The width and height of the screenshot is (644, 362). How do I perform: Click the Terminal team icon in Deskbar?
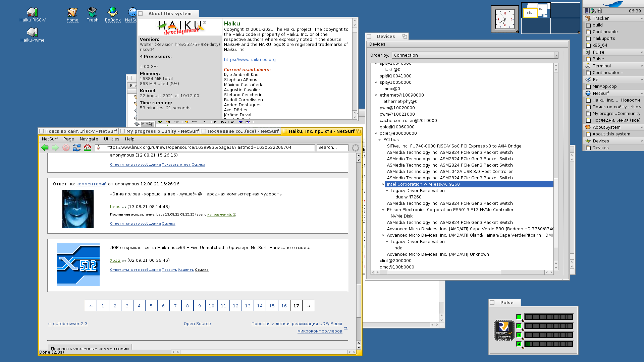(x=588, y=66)
